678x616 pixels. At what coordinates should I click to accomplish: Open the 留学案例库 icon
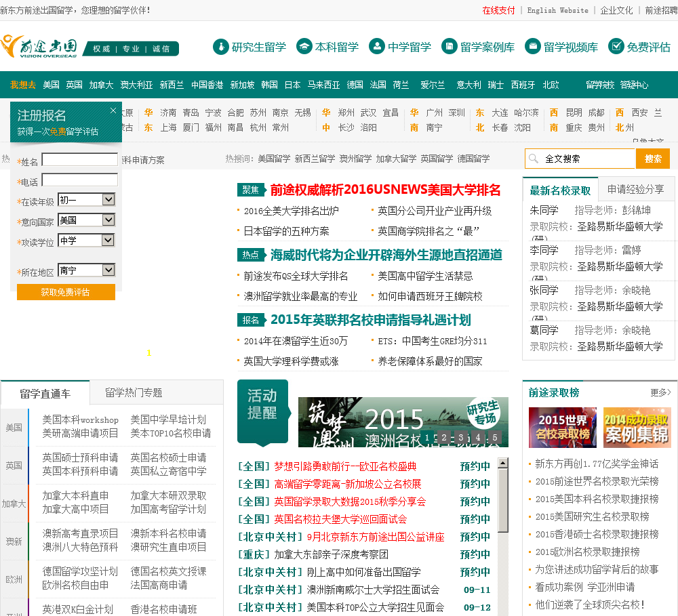click(x=450, y=47)
